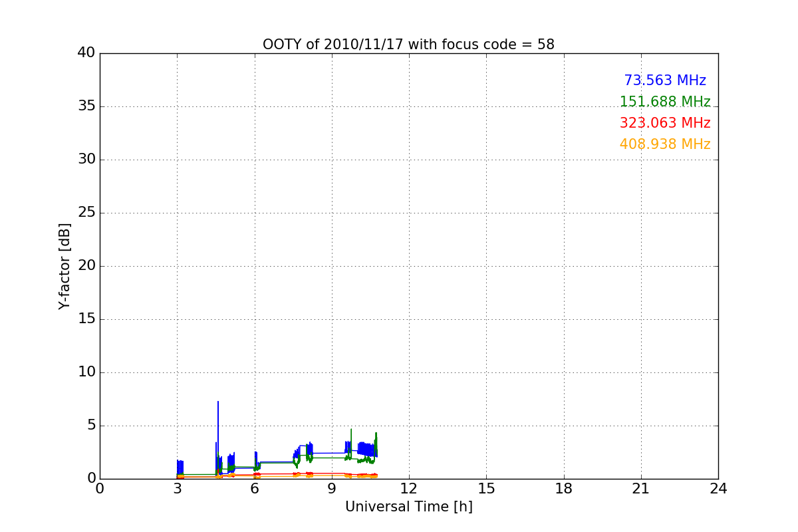This screenshot has width=798, height=532.
Task: Click the 35 tick on the y-axis
Action: pos(86,106)
